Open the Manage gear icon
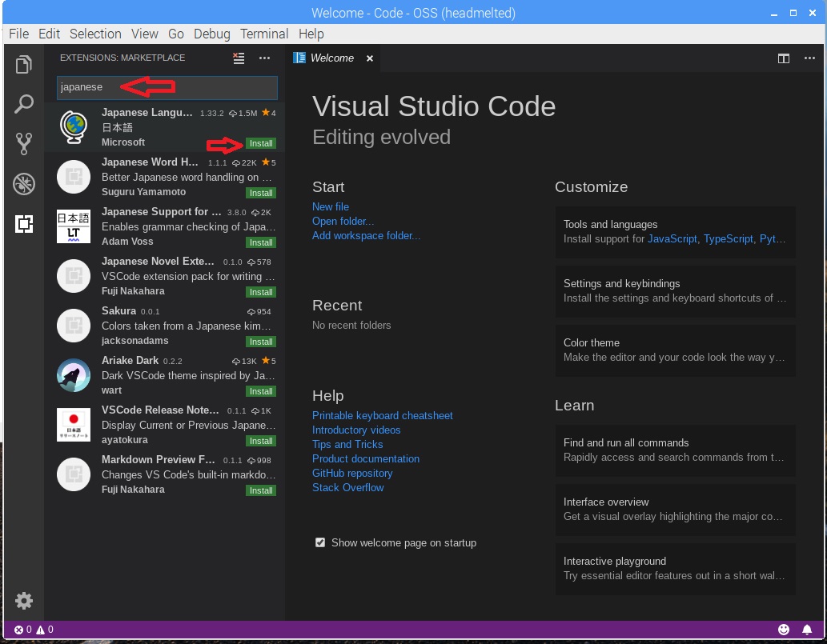Viewport: 827px width, 644px height. (24, 600)
